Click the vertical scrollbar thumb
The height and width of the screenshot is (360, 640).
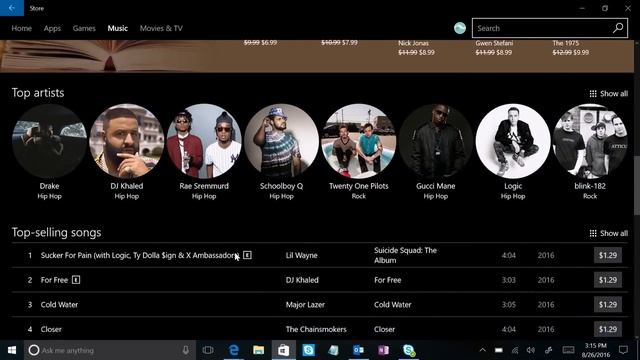point(637,185)
